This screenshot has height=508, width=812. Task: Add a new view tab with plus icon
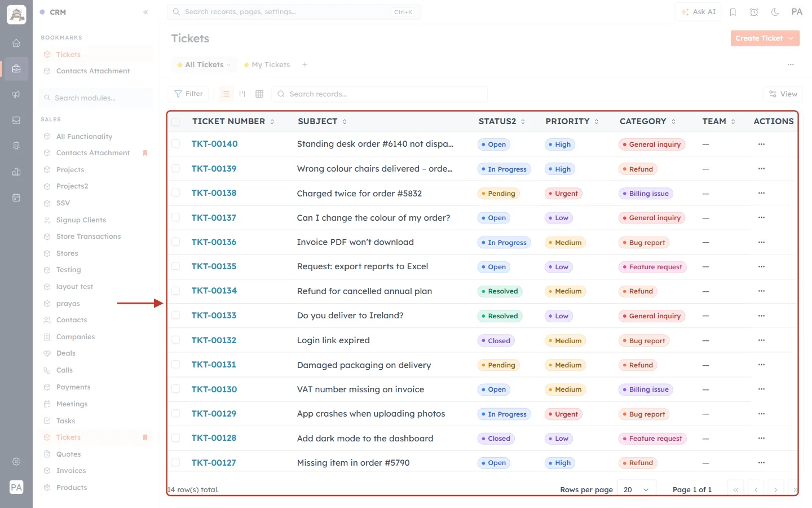pos(304,65)
